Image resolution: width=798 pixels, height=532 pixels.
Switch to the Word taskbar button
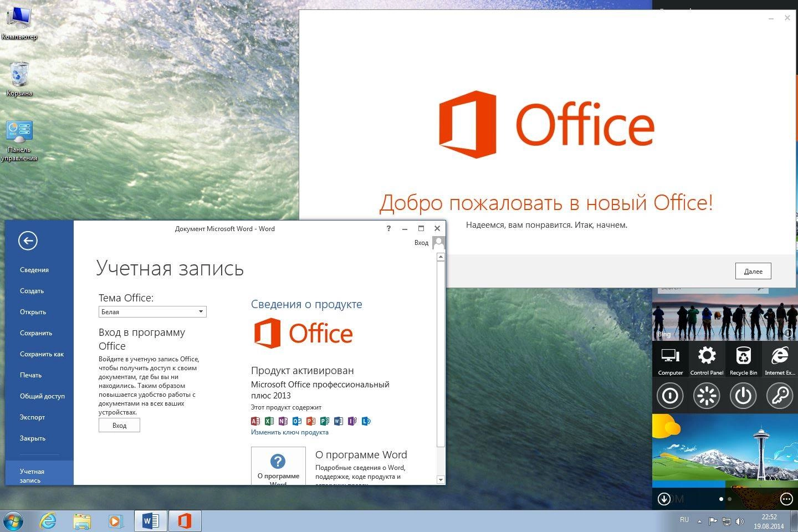[151, 521]
